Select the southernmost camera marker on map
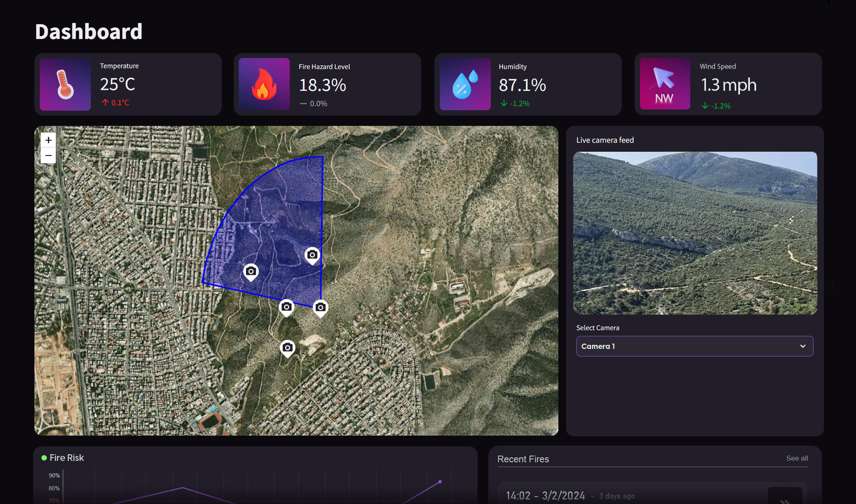 coord(288,348)
